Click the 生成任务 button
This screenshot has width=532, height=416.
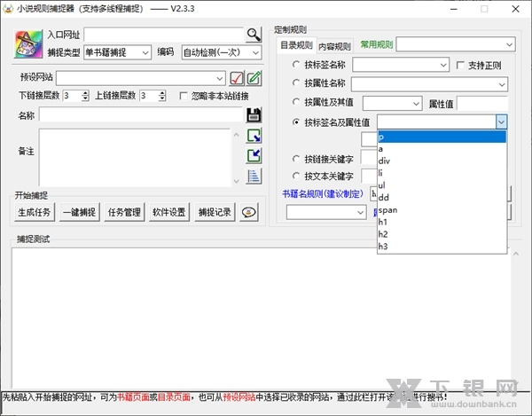(35, 212)
